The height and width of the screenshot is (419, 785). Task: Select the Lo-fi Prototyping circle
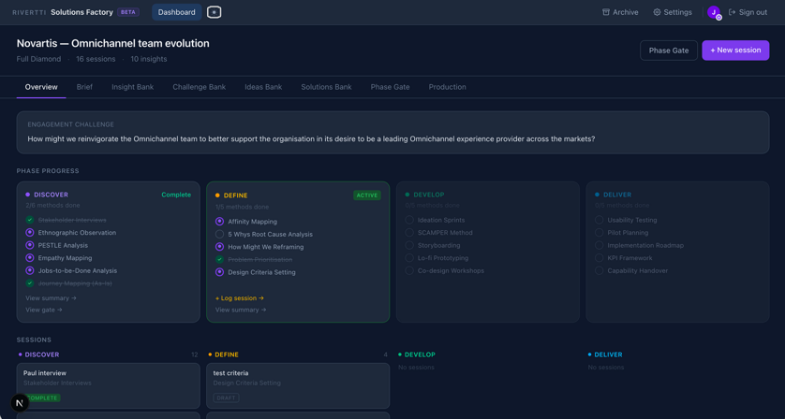coord(409,258)
